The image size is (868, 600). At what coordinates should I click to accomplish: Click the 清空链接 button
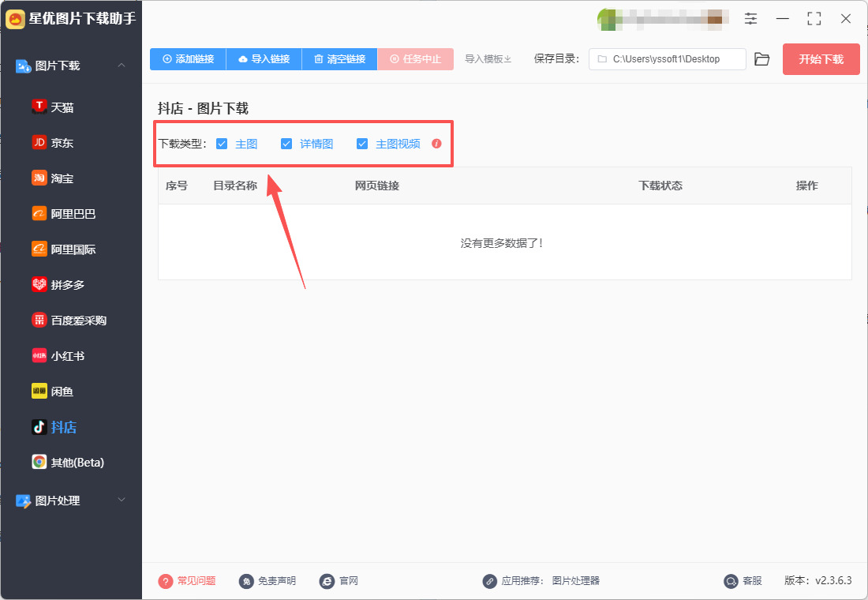click(340, 58)
